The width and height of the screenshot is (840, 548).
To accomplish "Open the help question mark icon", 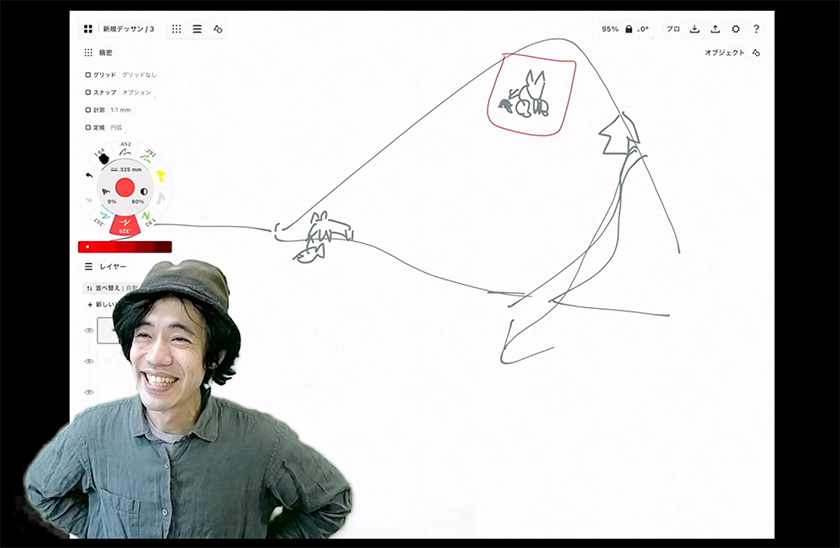I will [x=756, y=29].
